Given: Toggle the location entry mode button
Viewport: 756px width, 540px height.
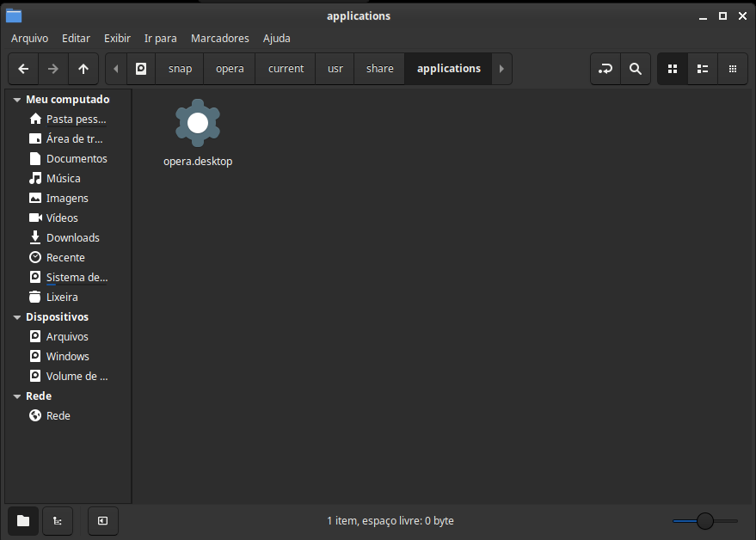Looking at the screenshot, I should pos(605,69).
